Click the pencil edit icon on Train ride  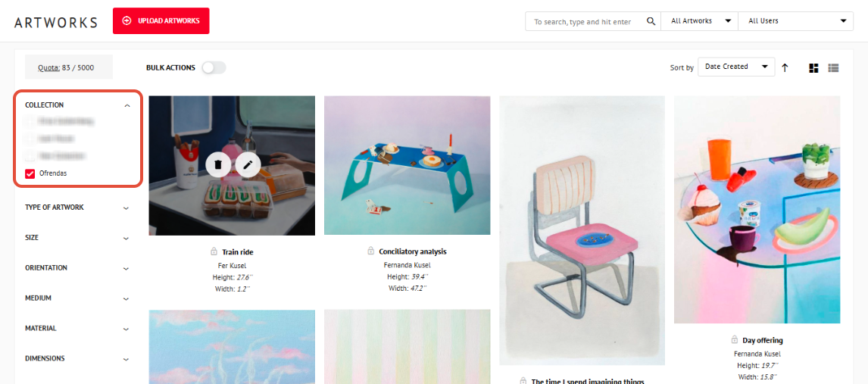248,164
